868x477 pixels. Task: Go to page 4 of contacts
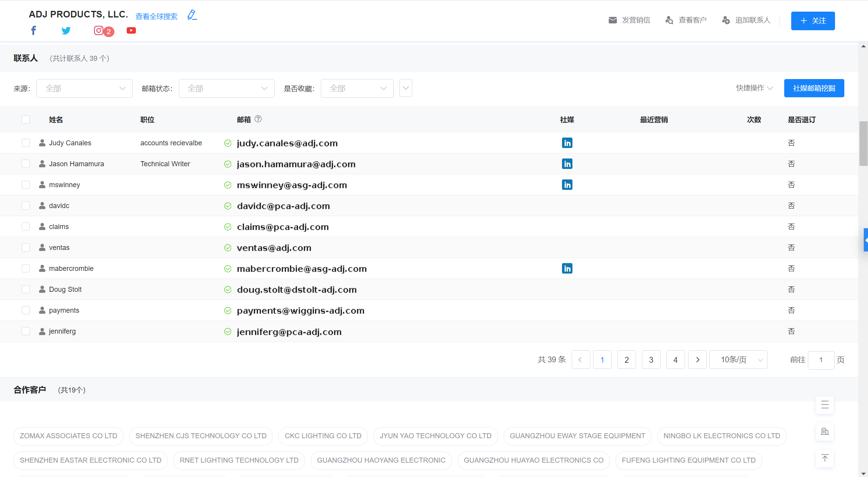click(676, 360)
